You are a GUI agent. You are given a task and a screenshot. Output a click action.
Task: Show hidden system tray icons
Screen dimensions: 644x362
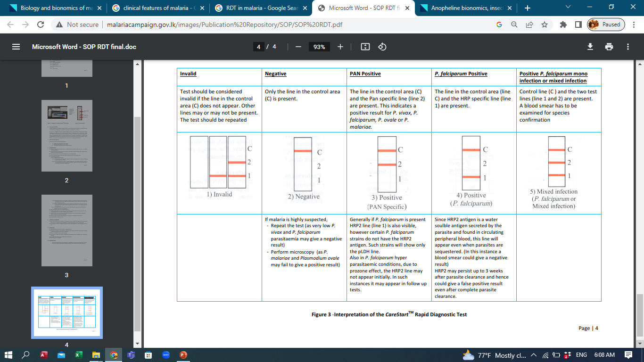(534, 355)
